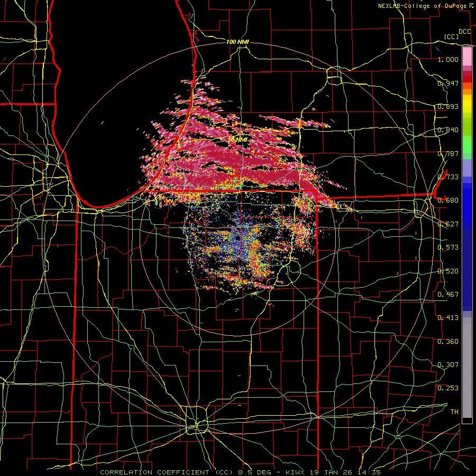
Task: Click the 0.787 scale value
Action: [448, 153]
